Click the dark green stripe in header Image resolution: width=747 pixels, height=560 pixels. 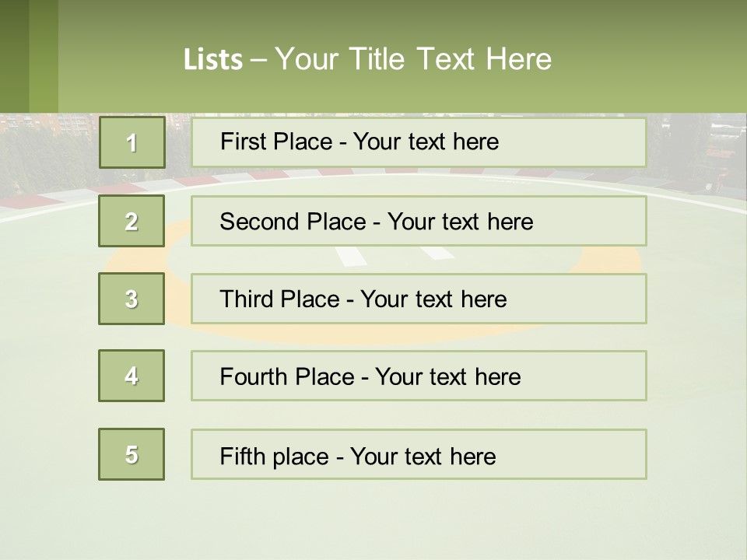click(x=14, y=56)
